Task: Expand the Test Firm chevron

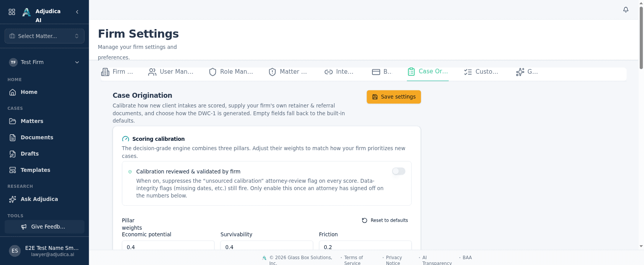Action: tap(77, 62)
